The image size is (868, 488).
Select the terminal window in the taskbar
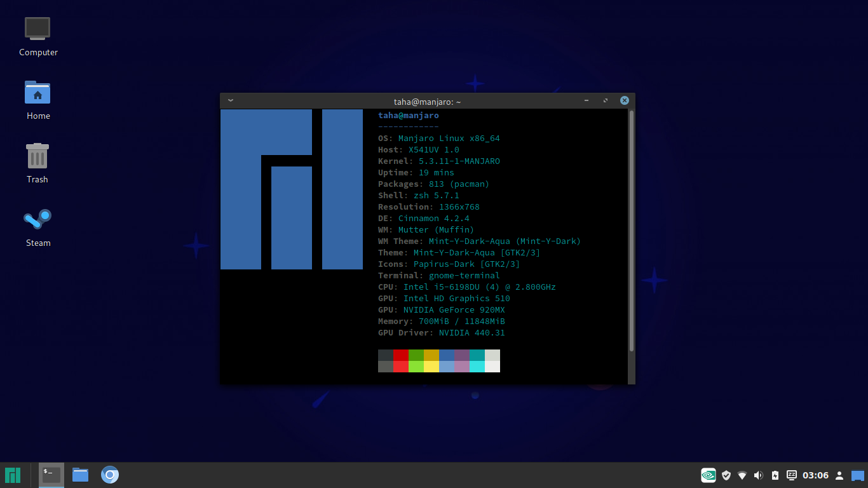pos(51,475)
